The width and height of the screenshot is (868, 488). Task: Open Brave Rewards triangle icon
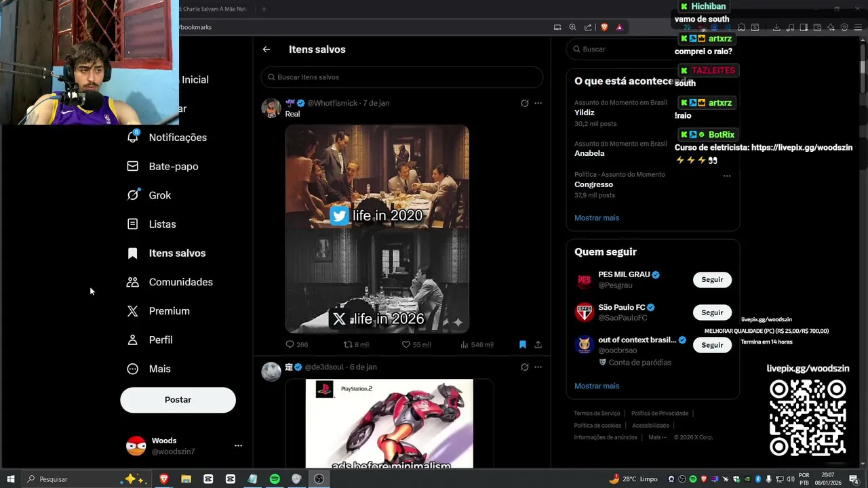click(x=619, y=27)
